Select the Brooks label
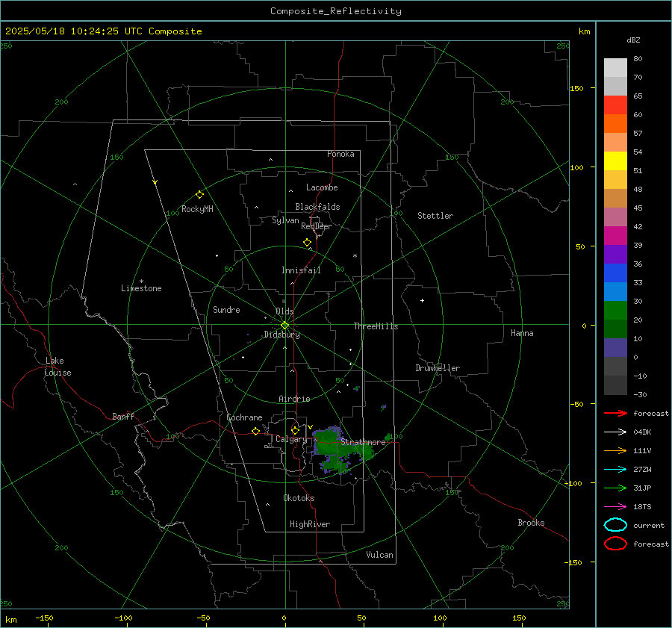Viewport: 672px width, 628px height. (531, 523)
